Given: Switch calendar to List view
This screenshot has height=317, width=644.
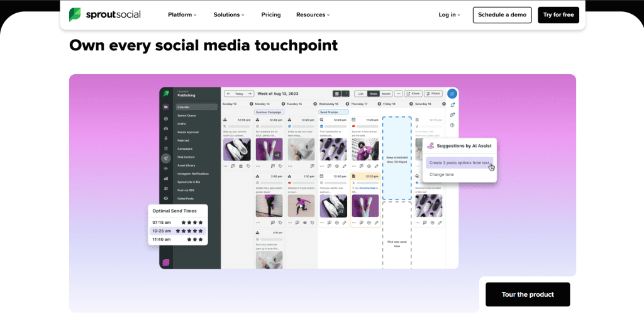Looking at the screenshot, I should click(360, 94).
